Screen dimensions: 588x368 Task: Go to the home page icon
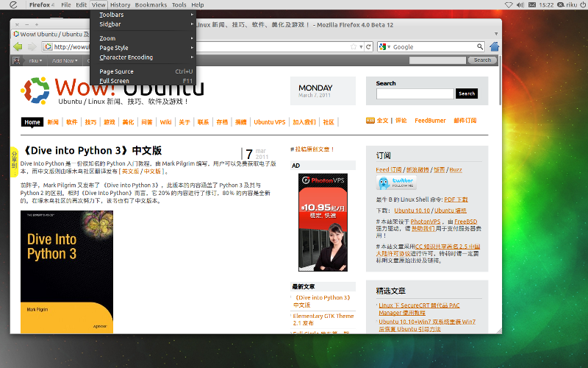[494, 46]
